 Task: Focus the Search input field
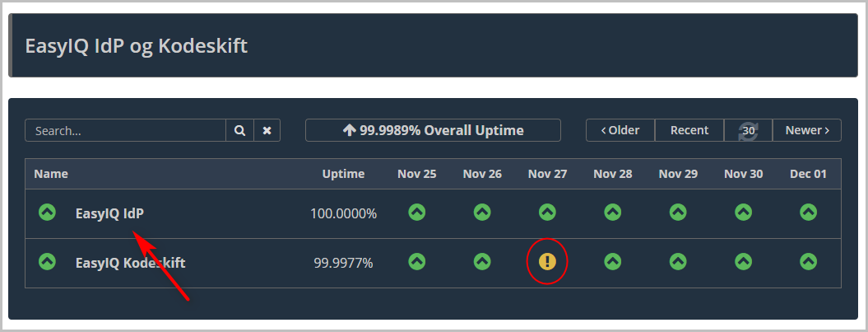point(126,130)
